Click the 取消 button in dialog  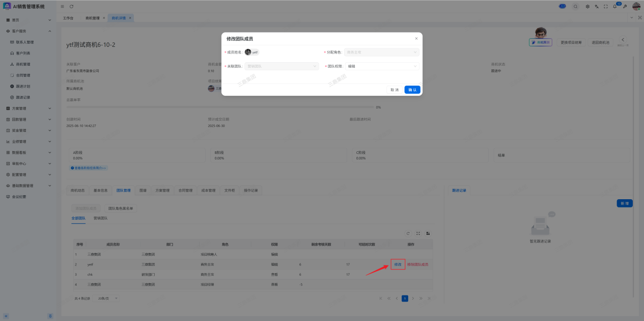394,90
